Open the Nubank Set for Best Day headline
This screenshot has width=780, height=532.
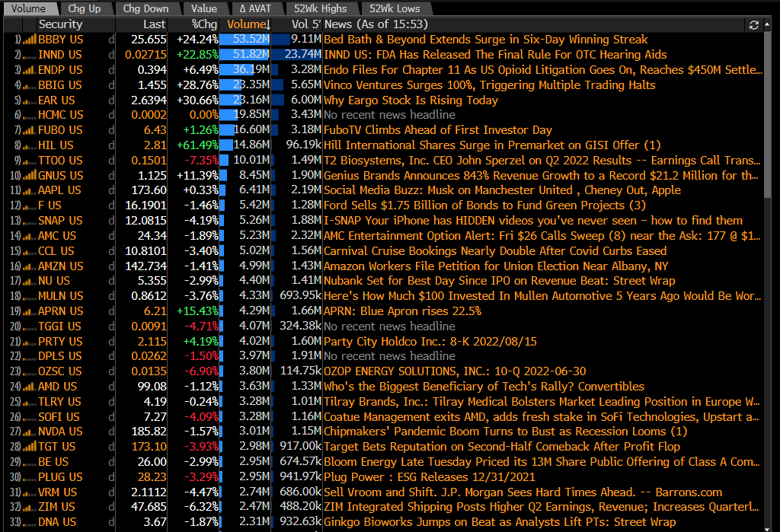(500, 281)
